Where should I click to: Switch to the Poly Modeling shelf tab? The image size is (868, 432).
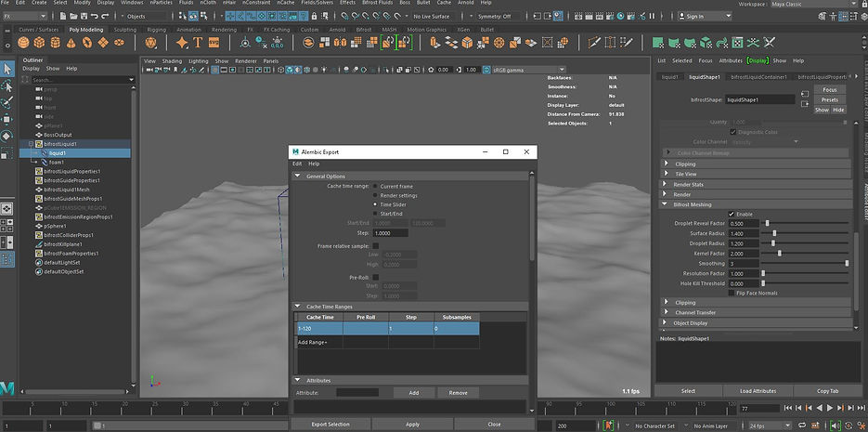[85, 30]
